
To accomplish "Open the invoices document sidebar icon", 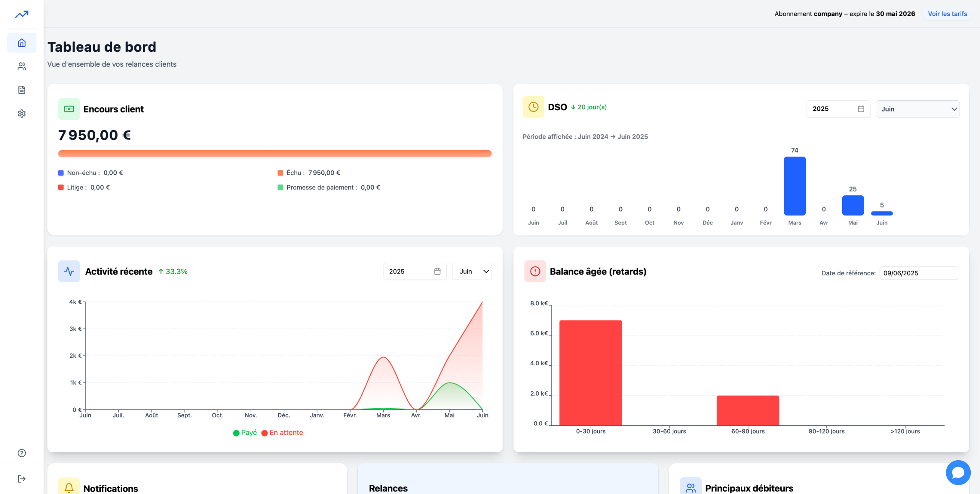I will click(x=22, y=90).
